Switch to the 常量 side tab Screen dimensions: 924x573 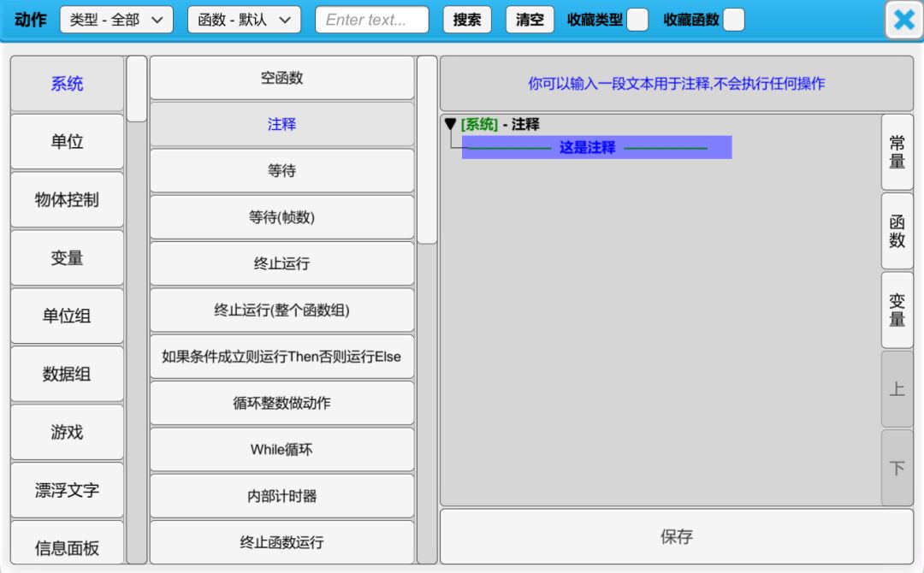pyautogui.click(x=897, y=152)
